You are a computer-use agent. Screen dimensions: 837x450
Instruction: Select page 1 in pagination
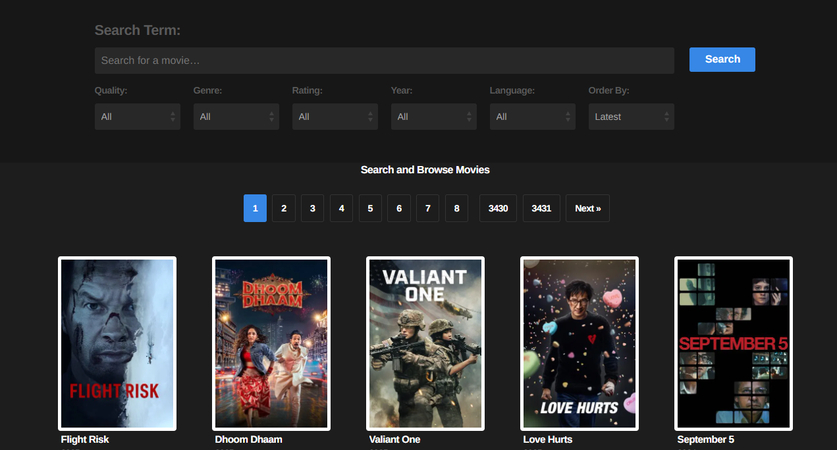click(255, 208)
